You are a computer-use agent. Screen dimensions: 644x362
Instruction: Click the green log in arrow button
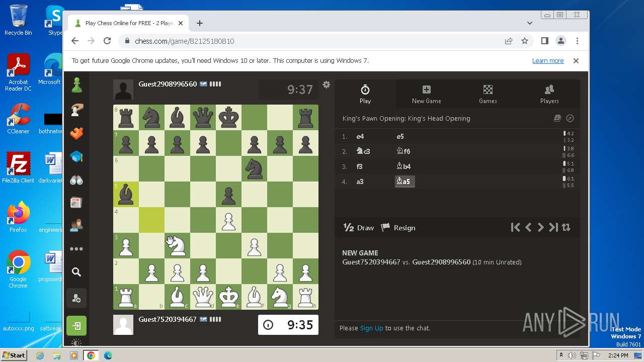pyautogui.click(x=76, y=326)
